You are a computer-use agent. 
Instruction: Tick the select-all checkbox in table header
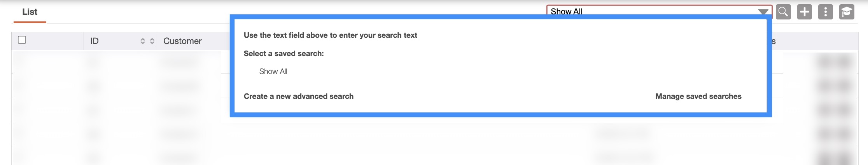(22, 40)
